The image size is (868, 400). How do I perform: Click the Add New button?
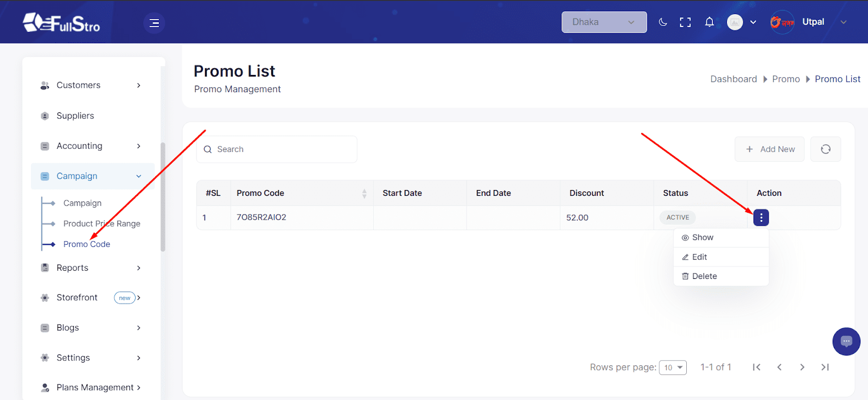(x=769, y=149)
